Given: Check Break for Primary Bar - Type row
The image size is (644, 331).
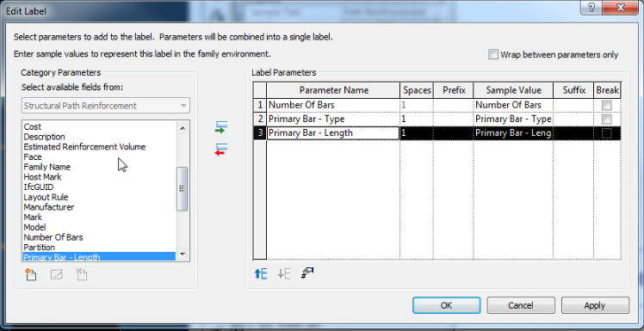Looking at the screenshot, I should [x=607, y=120].
